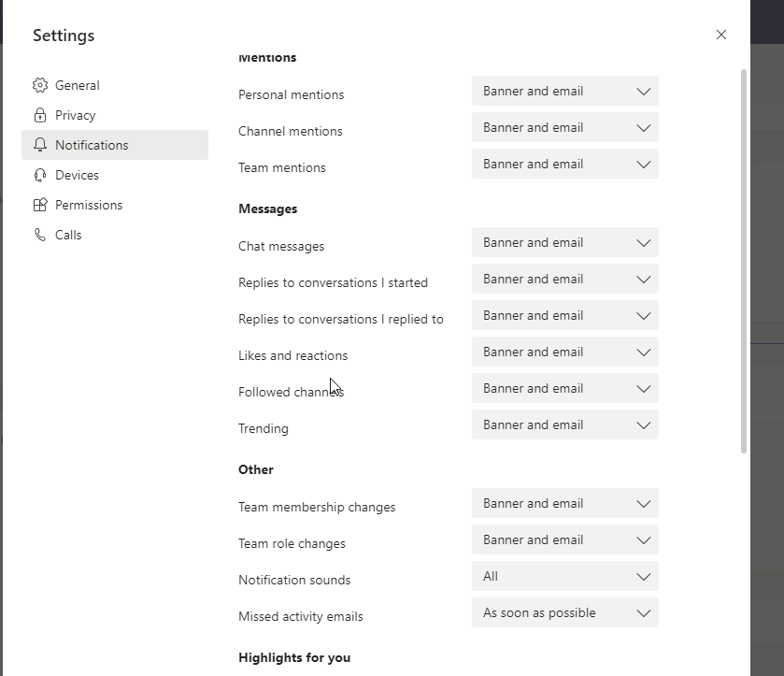Click the Devices headset icon

tap(39, 175)
